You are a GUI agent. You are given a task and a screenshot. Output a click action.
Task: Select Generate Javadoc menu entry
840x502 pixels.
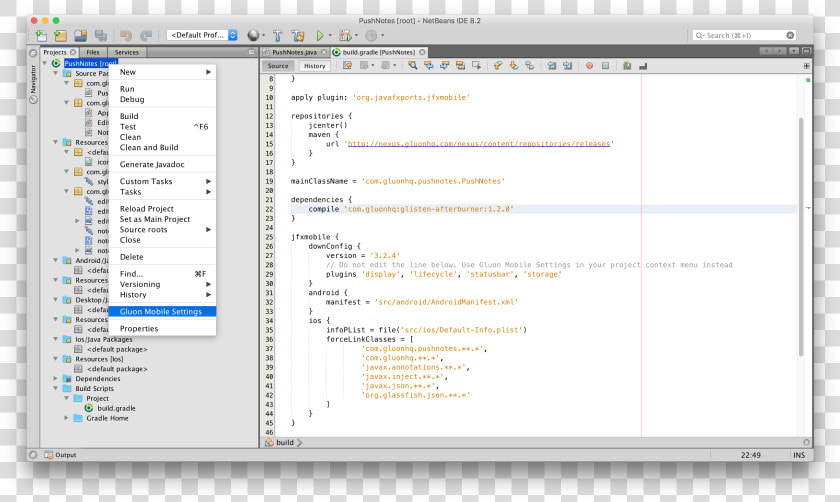[x=163, y=164]
